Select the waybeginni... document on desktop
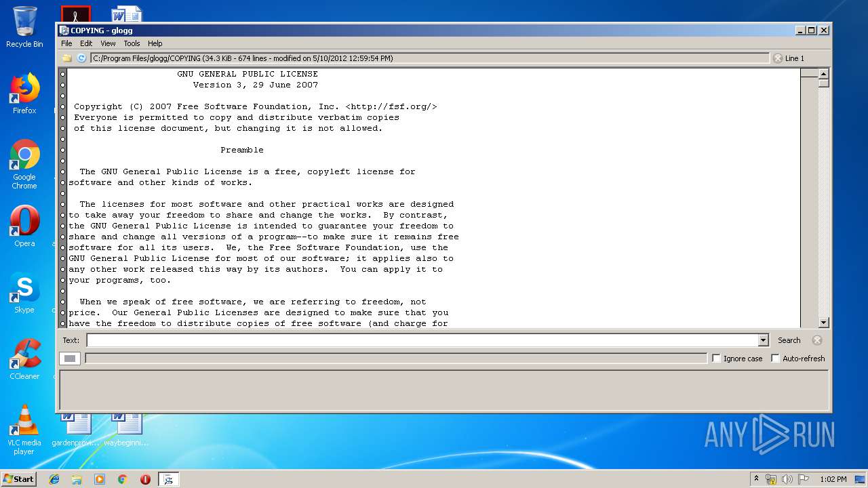The height and width of the screenshot is (488, 868). click(x=126, y=430)
